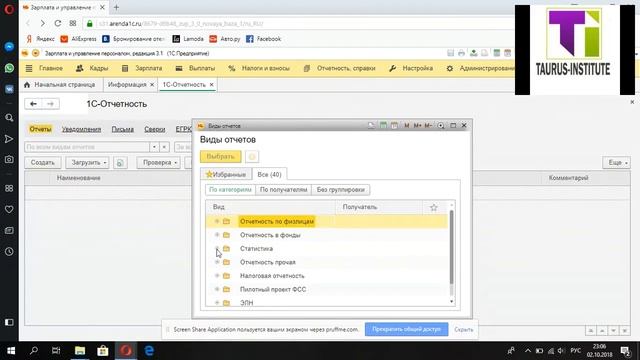Click the report type filter input field
Screen dimensions: 640x360
[87, 147]
